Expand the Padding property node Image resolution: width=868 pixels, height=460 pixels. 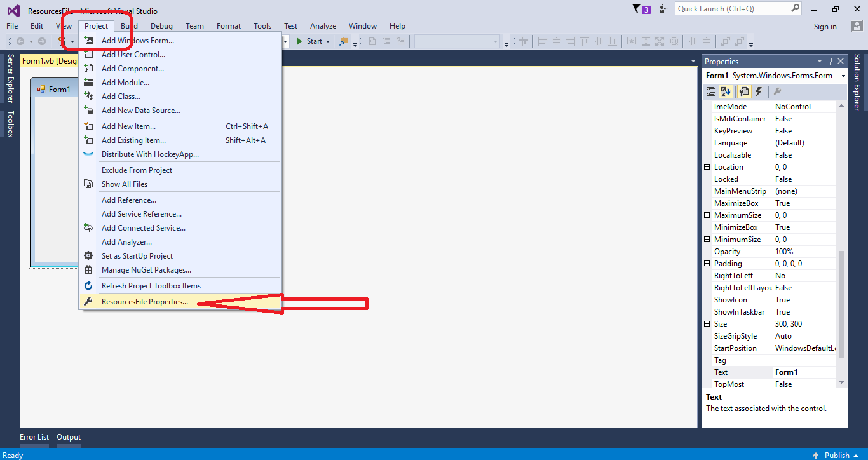(707, 264)
